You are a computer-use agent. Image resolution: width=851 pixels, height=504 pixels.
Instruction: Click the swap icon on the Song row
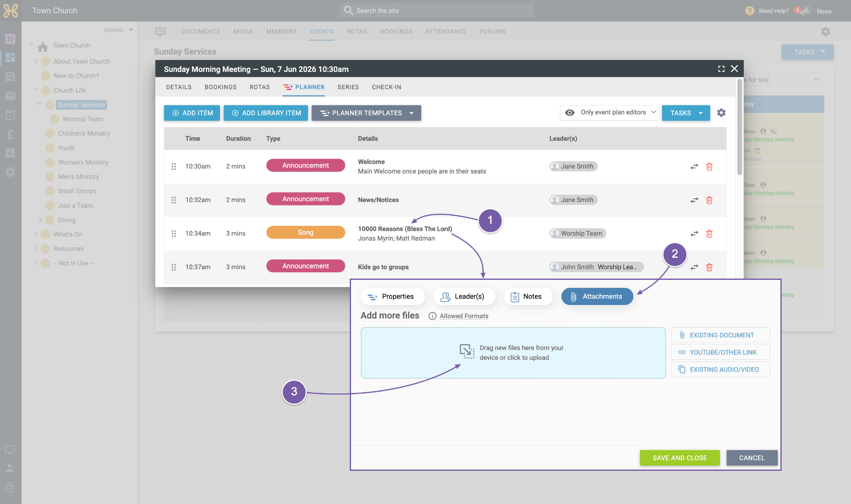(x=694, y=234)
